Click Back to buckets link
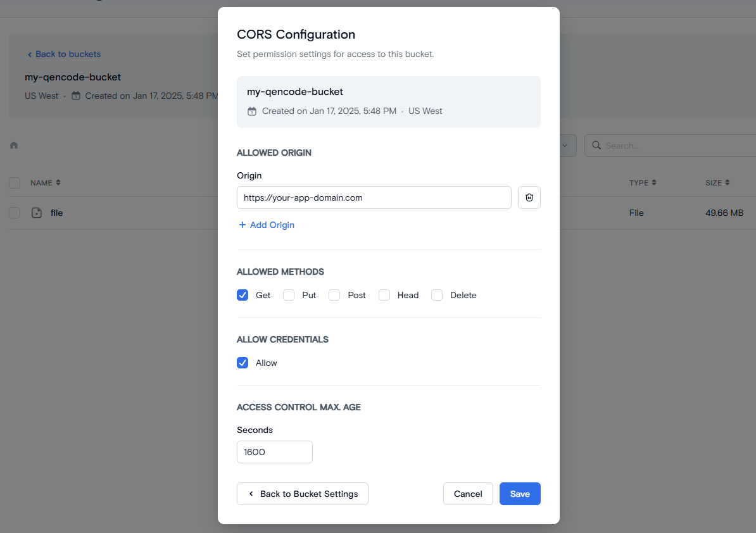756x533 pixels. coord(64,54)
